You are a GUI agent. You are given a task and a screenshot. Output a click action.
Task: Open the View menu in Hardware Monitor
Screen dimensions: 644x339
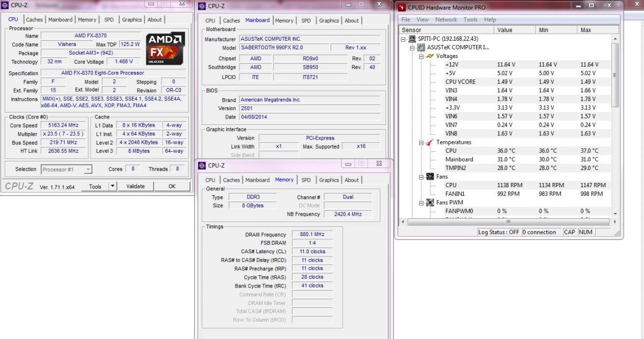[423, 19]
